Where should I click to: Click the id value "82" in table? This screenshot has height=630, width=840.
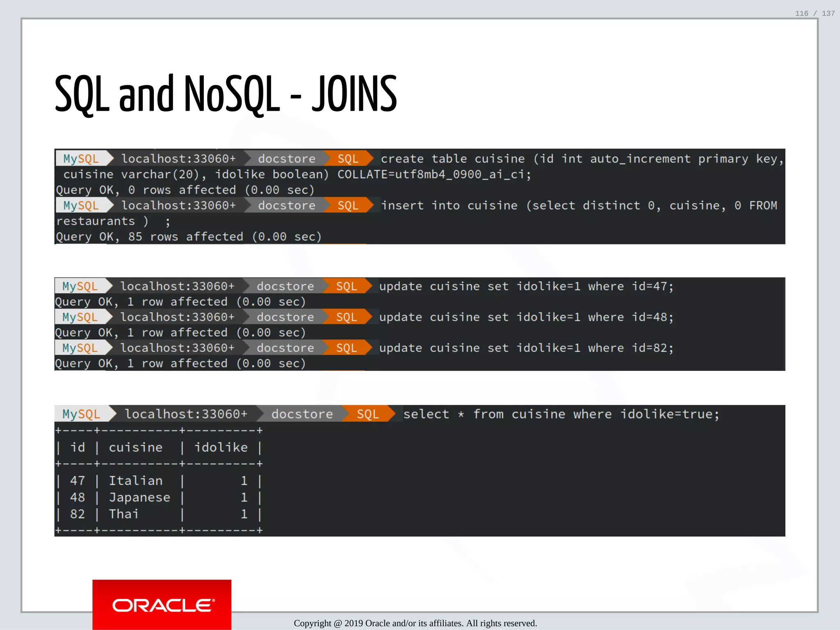(x=78, y=514)
